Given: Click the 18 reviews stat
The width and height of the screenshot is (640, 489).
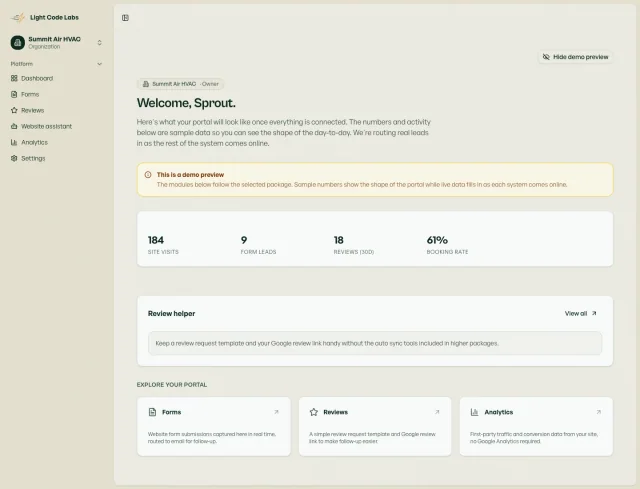Looking at the screenshot, I should [353, 245].
